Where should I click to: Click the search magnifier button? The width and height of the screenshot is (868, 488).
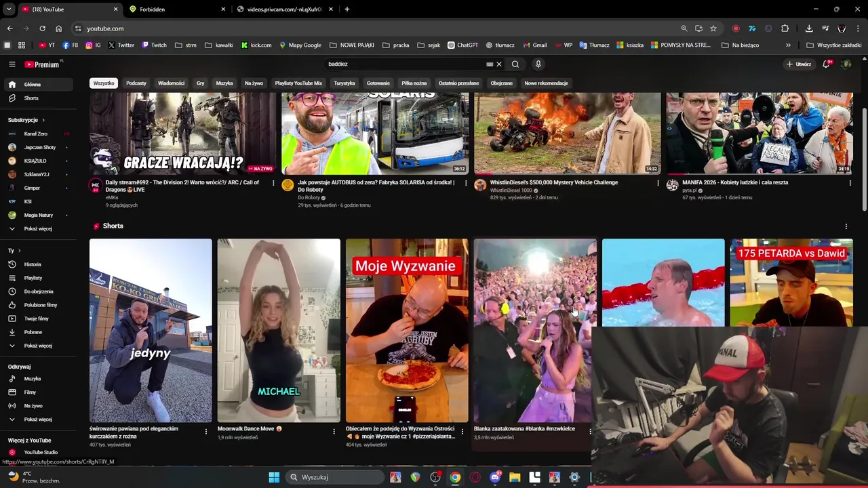[x=515, y=64]
